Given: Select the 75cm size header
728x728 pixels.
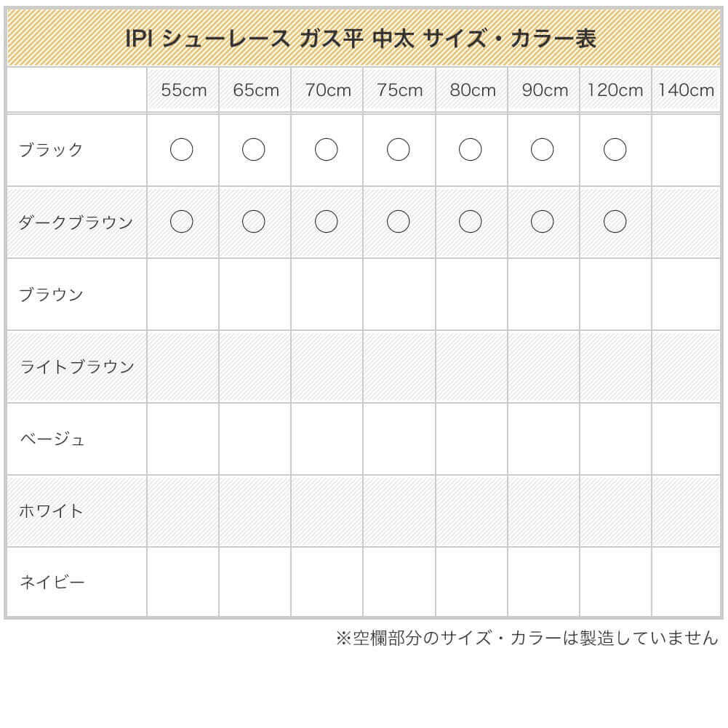Looking at the screenshot, I should point(399,90).
